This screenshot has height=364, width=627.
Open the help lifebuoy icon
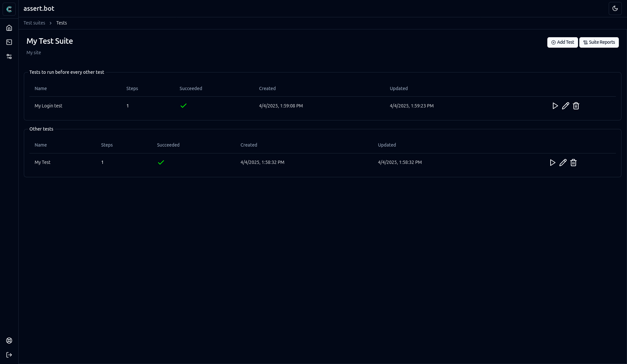point(9,340)
